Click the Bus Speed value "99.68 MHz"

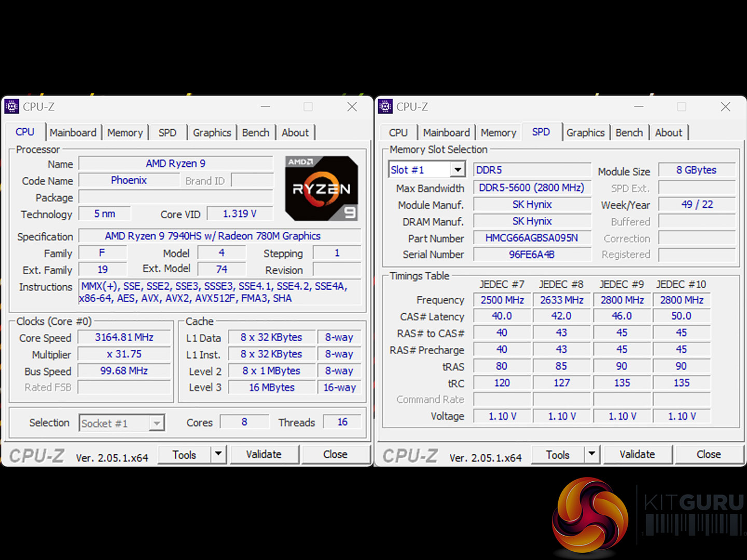125,371
